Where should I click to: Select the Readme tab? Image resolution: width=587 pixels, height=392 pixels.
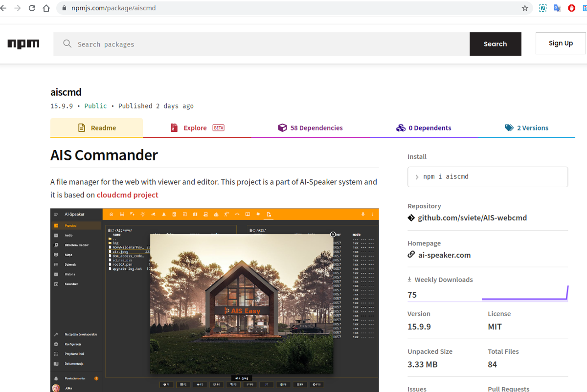[x=97, y=128]
